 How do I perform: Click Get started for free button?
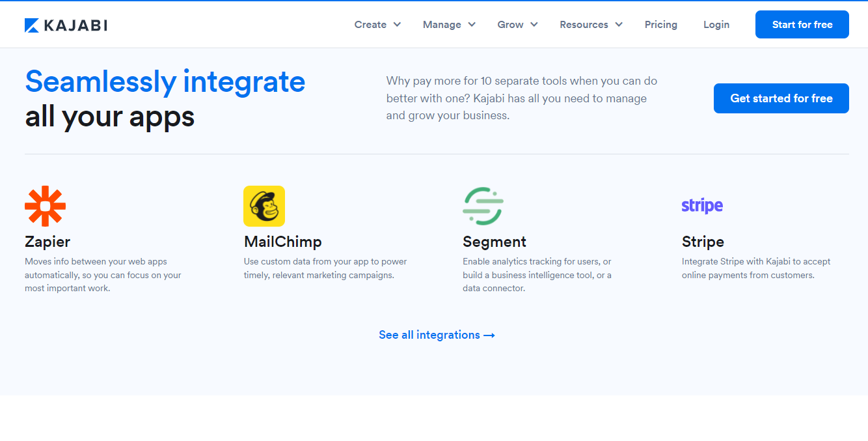click(x=781, y=98)
